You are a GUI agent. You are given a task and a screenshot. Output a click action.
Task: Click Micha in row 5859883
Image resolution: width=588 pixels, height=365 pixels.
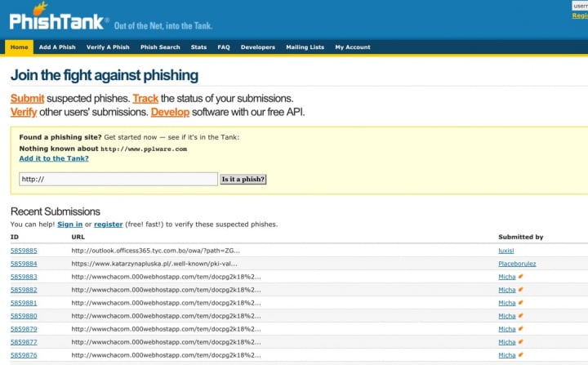tap(507, 277)
